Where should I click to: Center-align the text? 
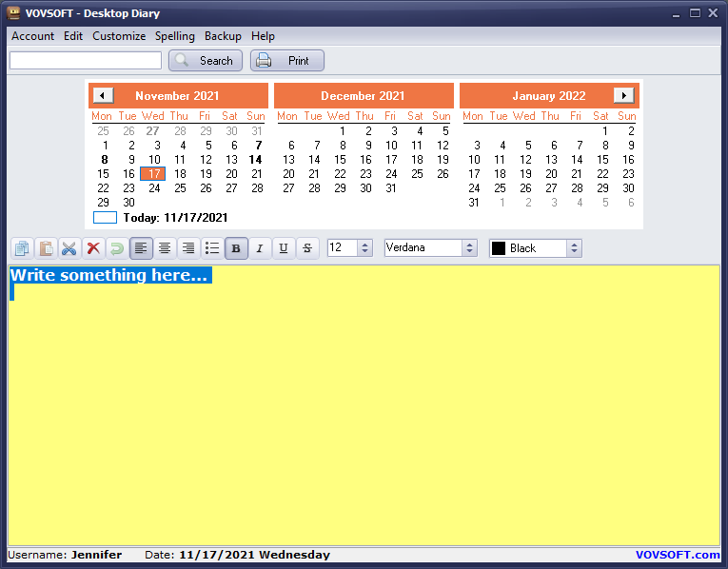[165, 248]
